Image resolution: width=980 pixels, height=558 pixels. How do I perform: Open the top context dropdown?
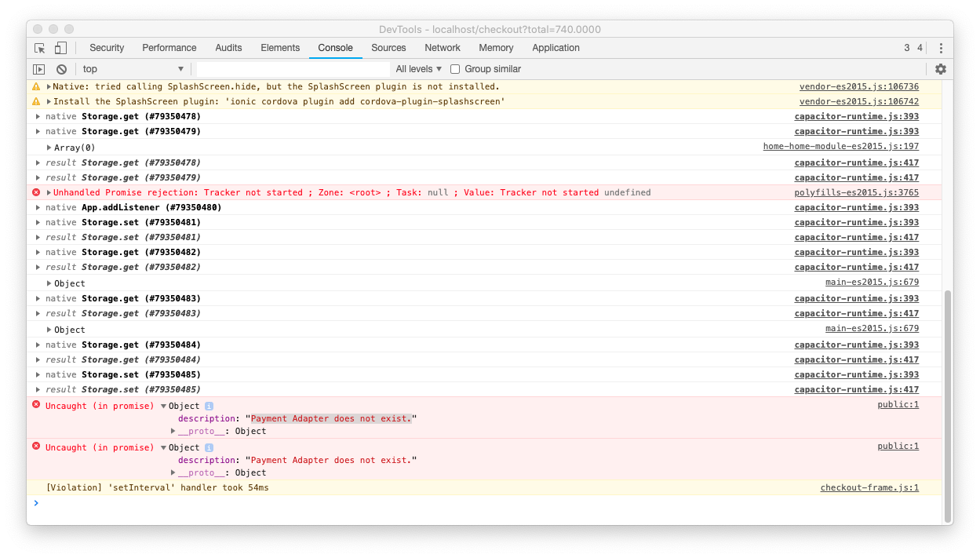(133, 69)
